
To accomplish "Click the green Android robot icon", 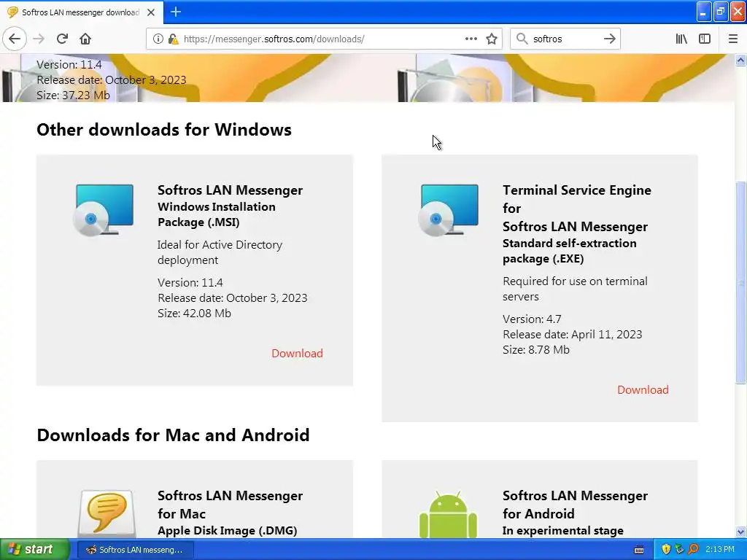I will click(448, 516).
